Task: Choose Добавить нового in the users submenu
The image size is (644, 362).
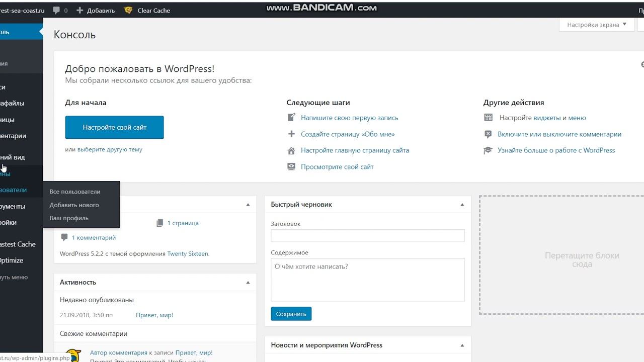Action: pyautogui.click(x=74, y=205)
